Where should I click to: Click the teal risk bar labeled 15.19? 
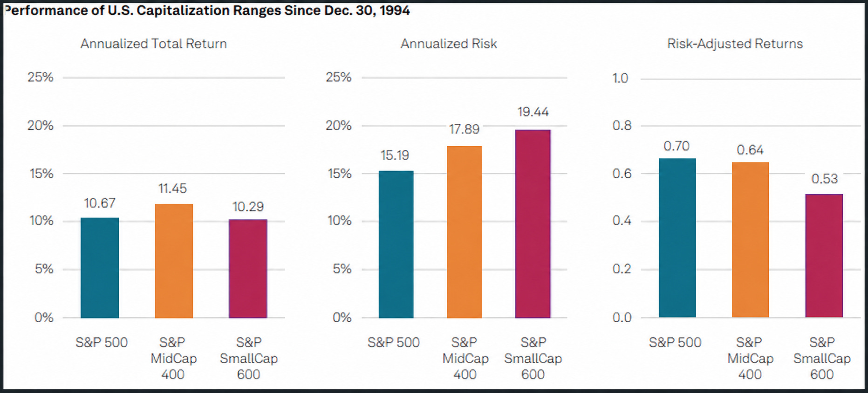pos(396,244)
